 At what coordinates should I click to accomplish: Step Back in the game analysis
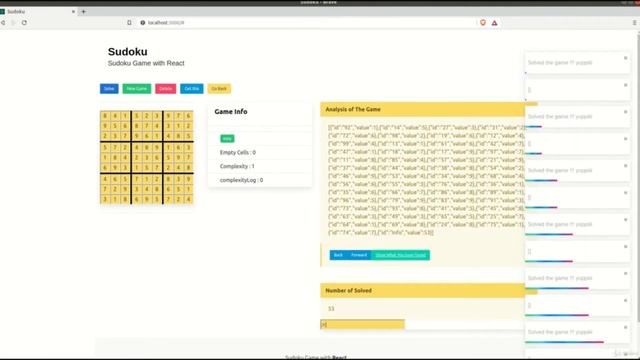click(x=338, y=255)
